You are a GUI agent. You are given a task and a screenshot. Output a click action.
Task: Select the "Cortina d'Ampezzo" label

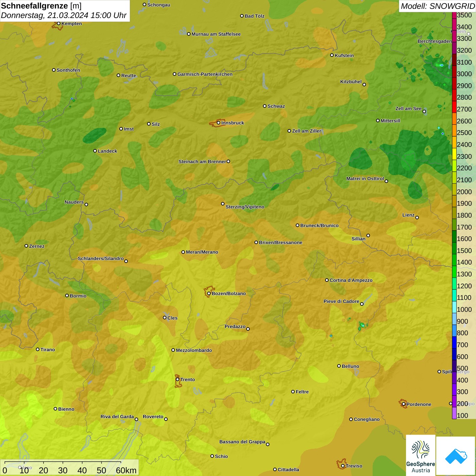351,280
